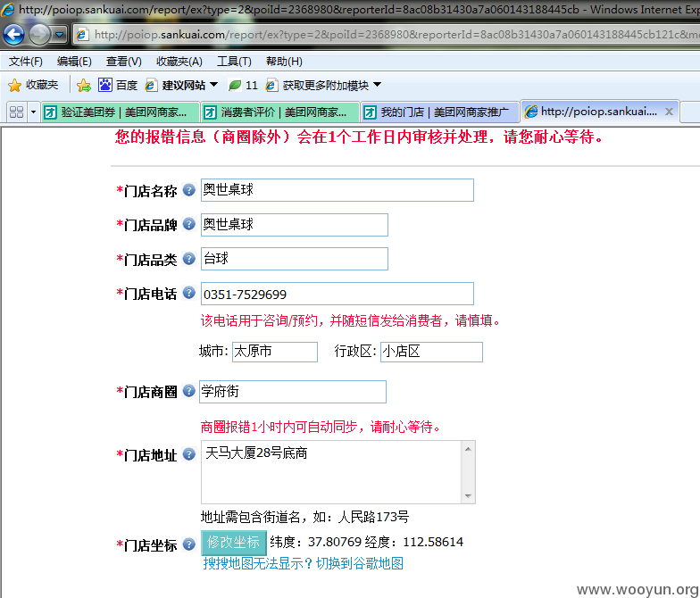
Task: Open the recent pages dropdown next to Forward
Action: click(59, 34)
